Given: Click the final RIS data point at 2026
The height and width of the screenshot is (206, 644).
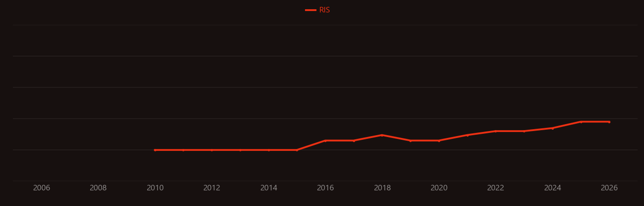Looking at the screenshot, I should [609, 122].
